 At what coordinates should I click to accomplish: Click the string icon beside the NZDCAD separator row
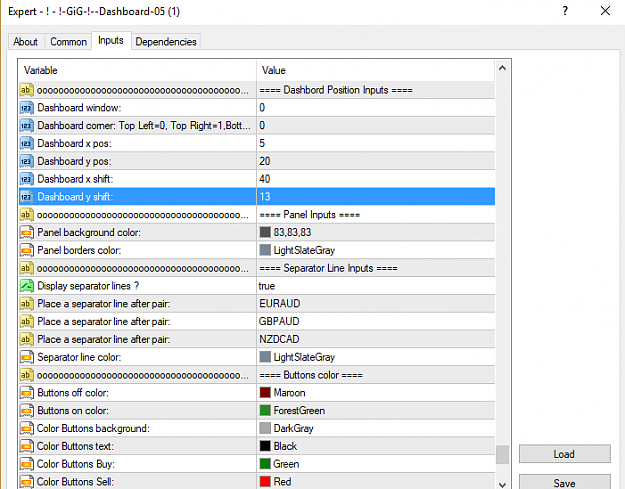coord(26,340)
